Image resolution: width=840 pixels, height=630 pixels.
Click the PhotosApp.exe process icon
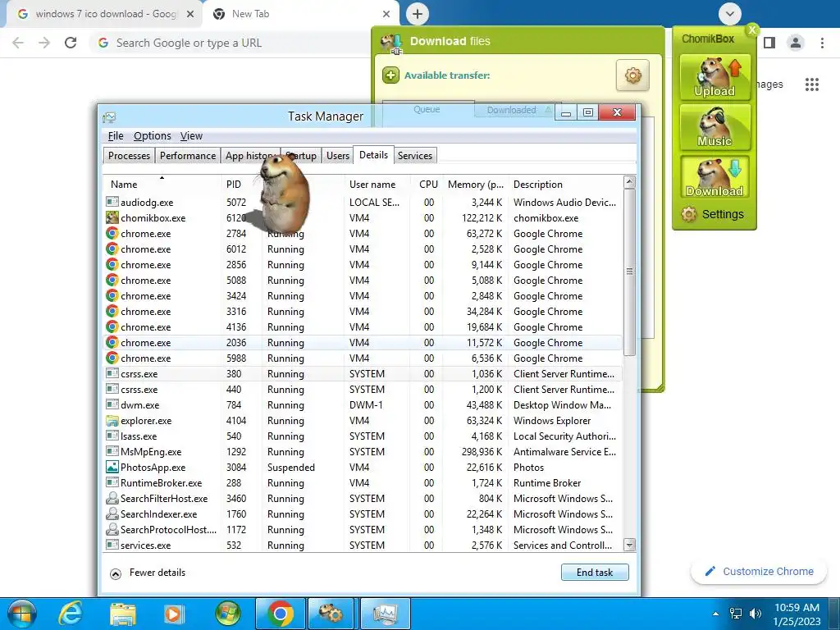pyautogui.click(x=112, y=467)
